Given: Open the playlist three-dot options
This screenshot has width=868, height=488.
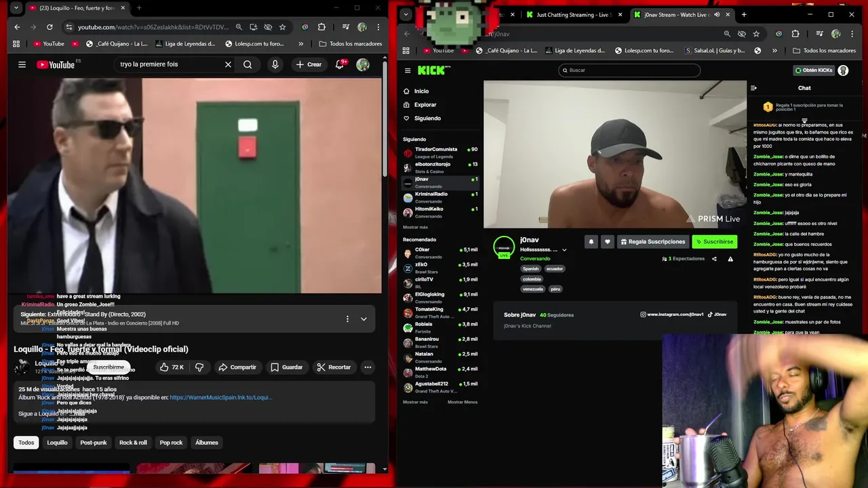Looking at the screenshot, I should [x=347, y=319].
